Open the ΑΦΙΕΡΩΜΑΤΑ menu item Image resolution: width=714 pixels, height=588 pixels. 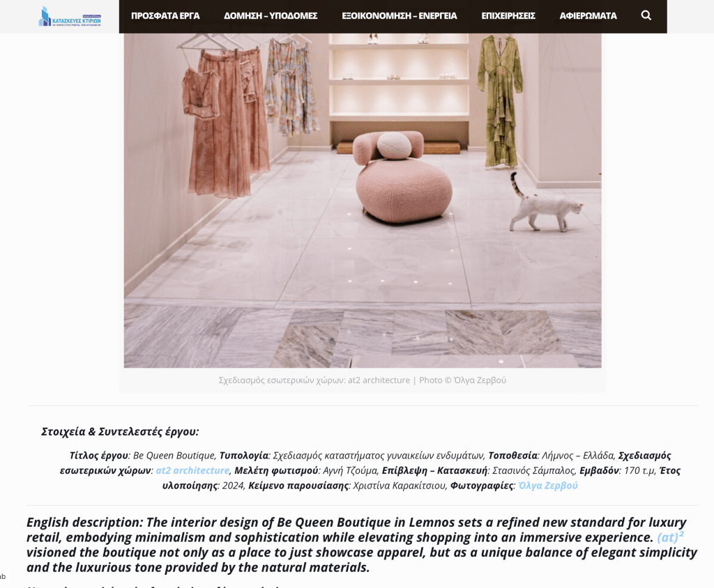[588, 16]
